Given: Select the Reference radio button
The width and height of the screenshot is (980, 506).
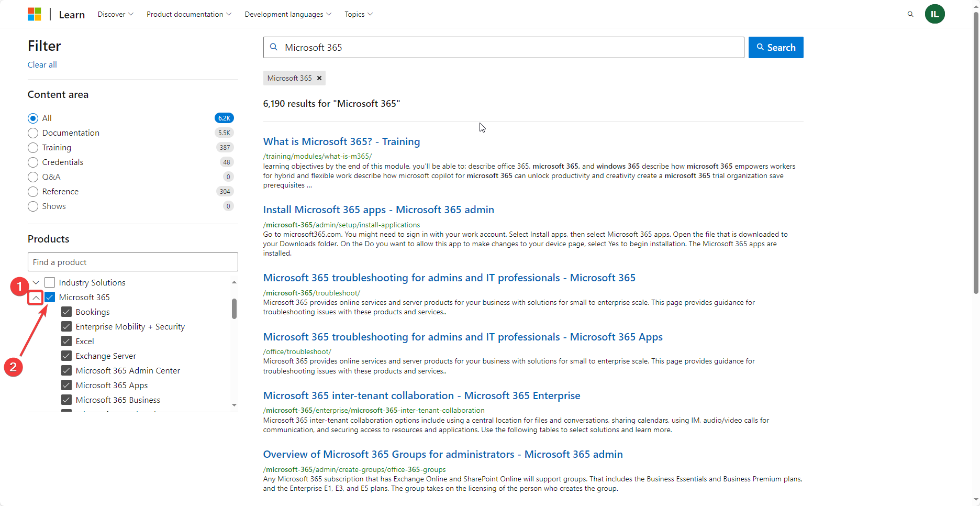Looking at the screenshot, I should click(33, 192).
